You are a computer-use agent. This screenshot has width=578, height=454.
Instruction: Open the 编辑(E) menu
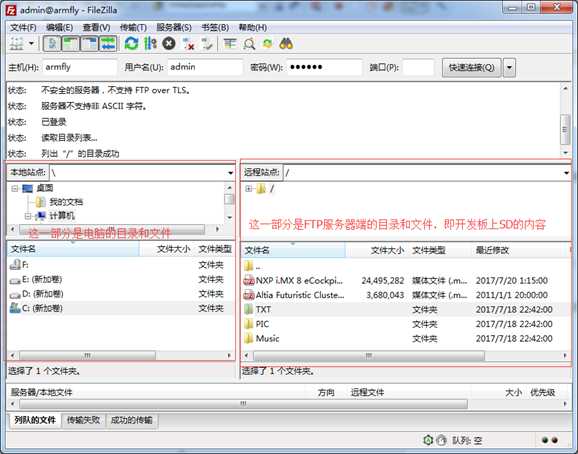tap(59, 28)
